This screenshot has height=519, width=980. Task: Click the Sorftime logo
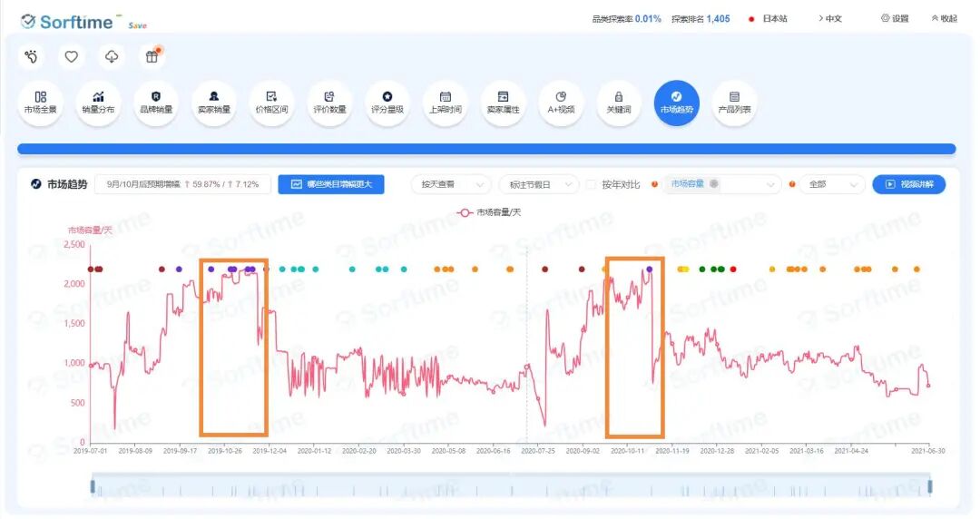(67, 22)
